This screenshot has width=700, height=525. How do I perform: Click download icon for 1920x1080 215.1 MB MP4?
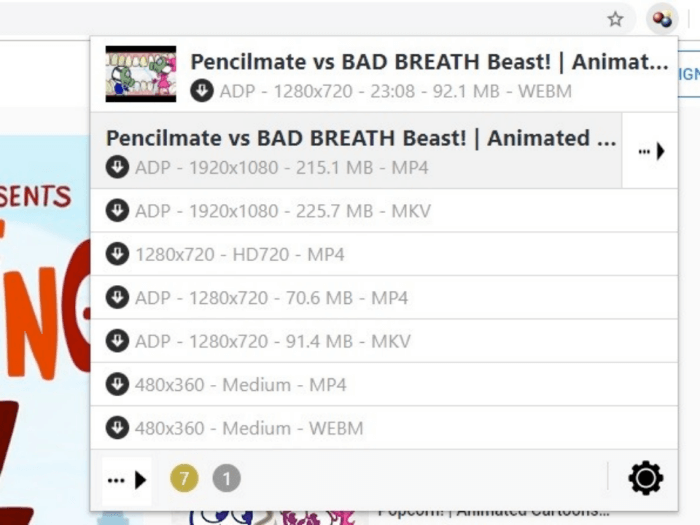tap(117, 167)
